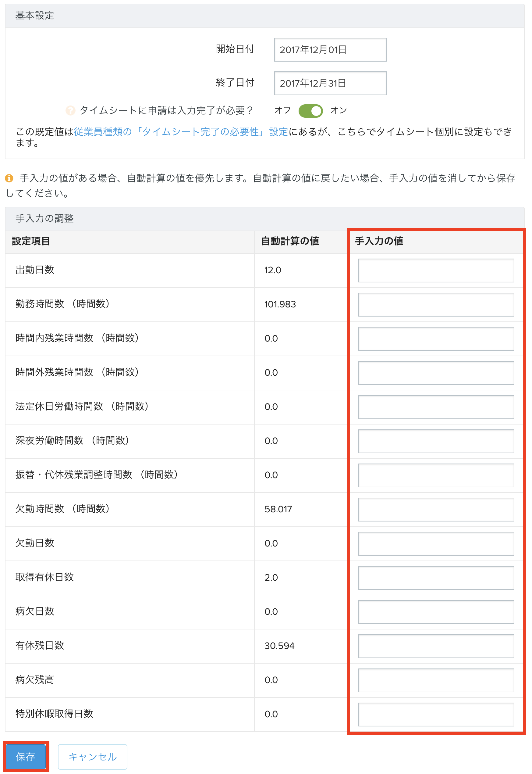Image resolution: width=532 pixels, height=774 pixels.
Task: Open the 従業員種類の「タイムシート完了の必要性」設定 link
Action: pos(181,132)
